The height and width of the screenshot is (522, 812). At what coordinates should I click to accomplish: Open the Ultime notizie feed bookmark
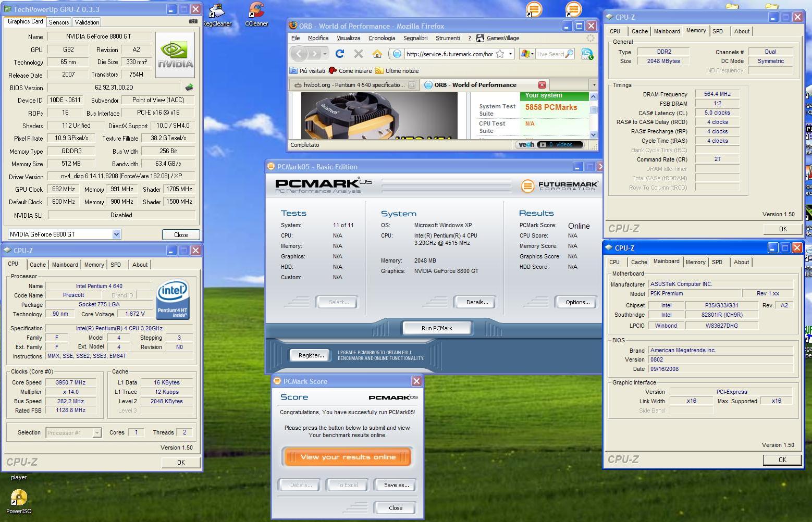click(x=397, y=71)
